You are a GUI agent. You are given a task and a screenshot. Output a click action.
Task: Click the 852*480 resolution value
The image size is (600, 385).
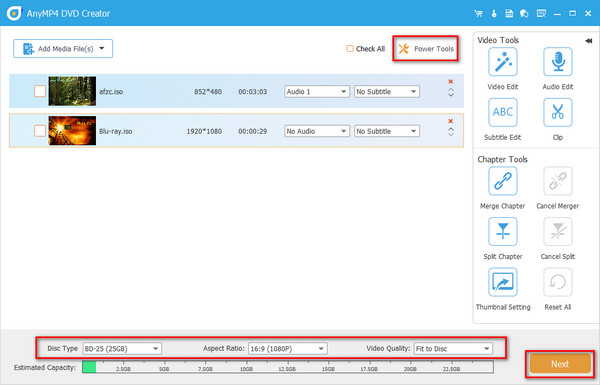[x=208, y=92]
